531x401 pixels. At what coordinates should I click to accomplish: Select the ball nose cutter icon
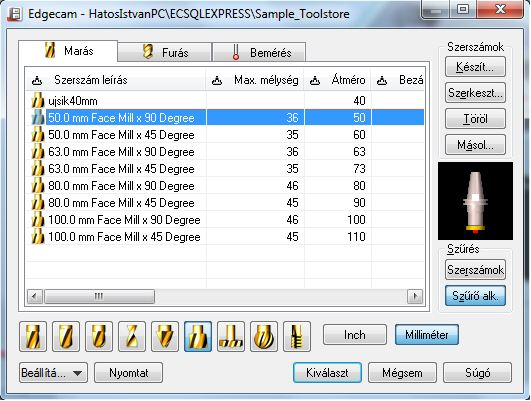99,336
